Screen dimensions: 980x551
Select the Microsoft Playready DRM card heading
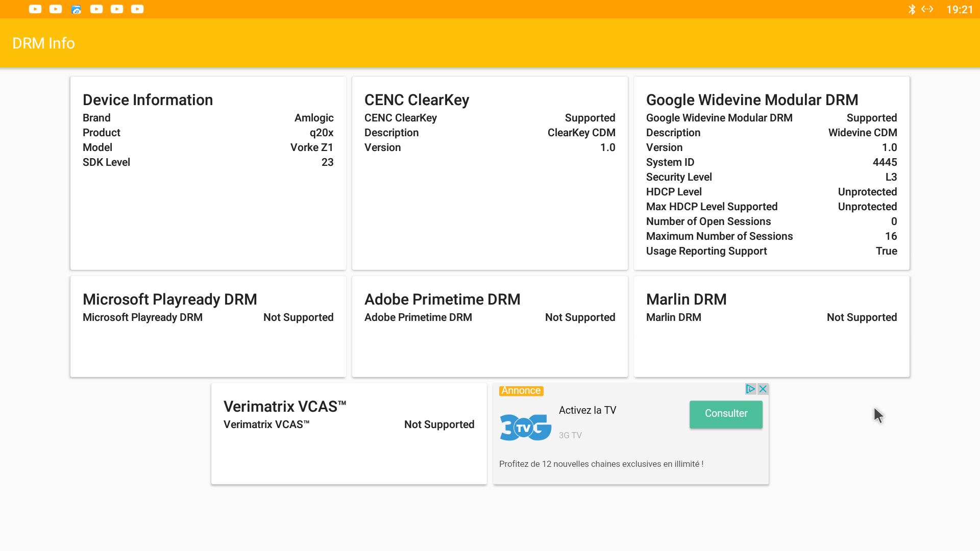(x=169, y=299)
